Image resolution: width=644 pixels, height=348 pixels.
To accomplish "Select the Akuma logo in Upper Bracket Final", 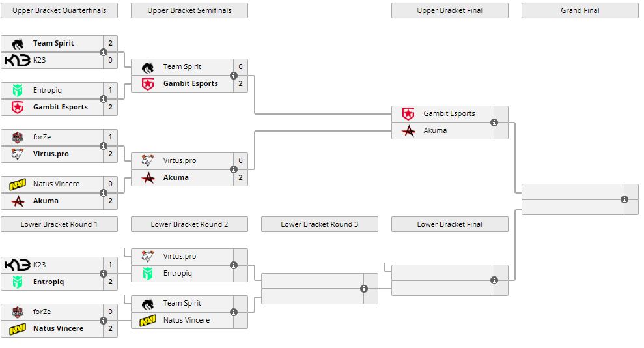I will 408,131.
